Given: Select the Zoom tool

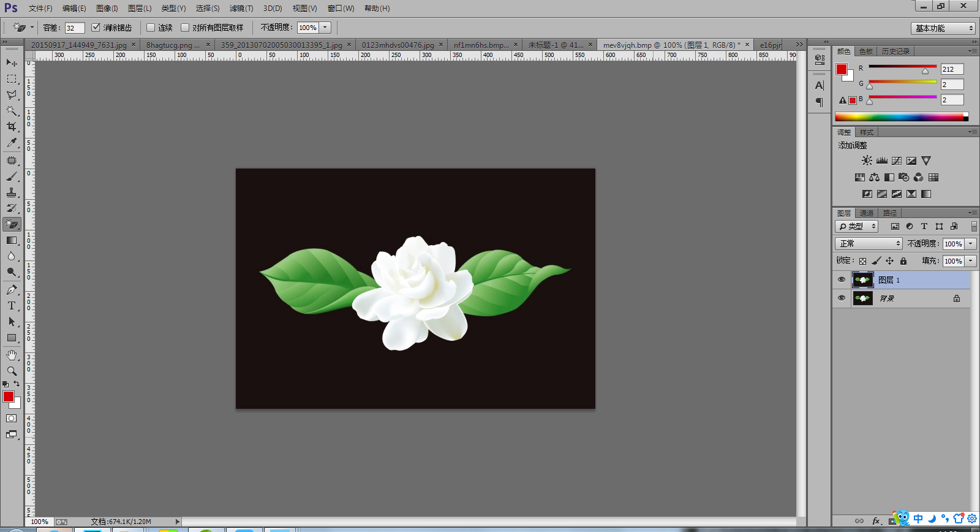Looking at the screenshot, I should pyautogui.click(x=12, y=371).
